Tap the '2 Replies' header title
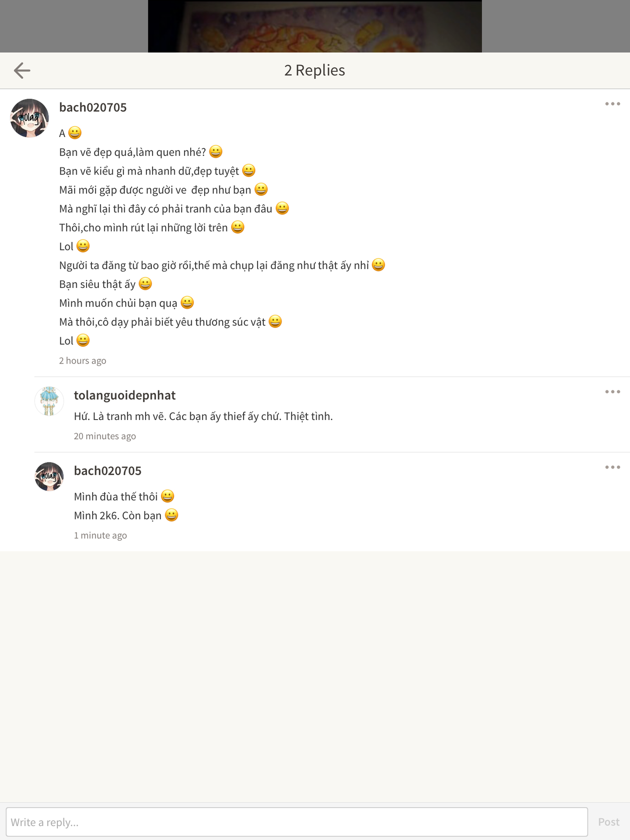630x840 pixels. [x=315, y=70]
